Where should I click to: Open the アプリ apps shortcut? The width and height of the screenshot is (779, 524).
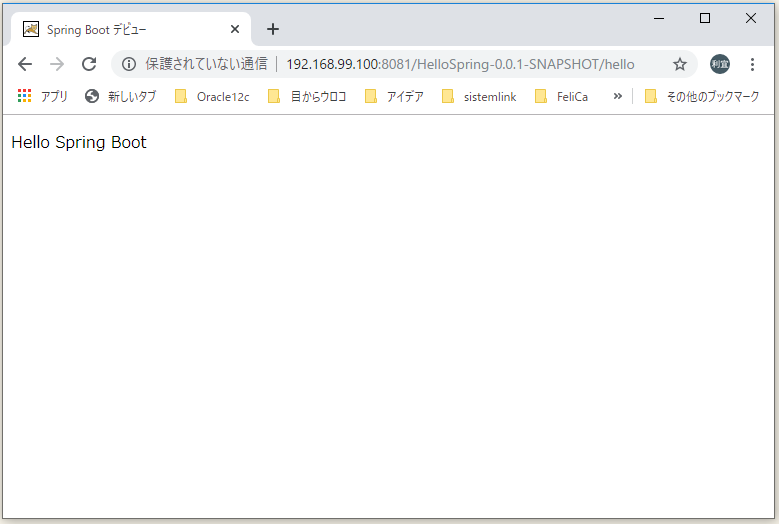tap(42, 96)
